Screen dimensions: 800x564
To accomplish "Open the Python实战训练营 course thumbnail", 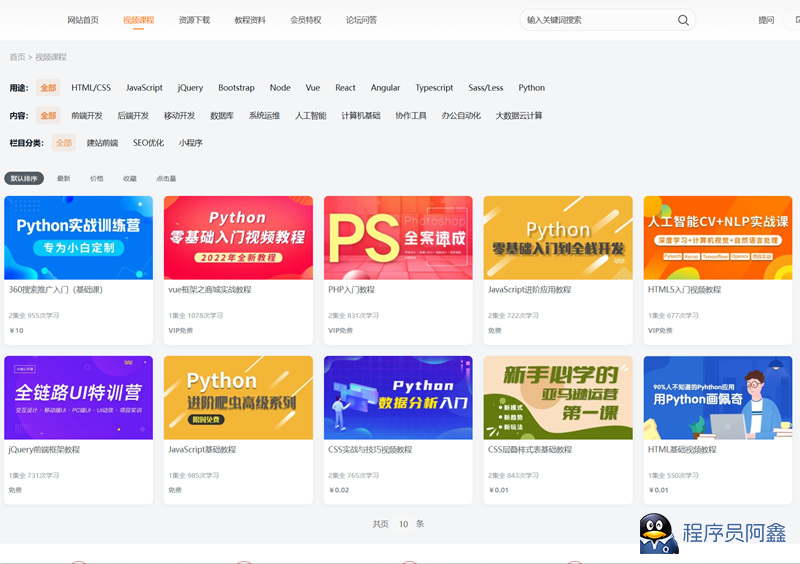I will point(78,237).
